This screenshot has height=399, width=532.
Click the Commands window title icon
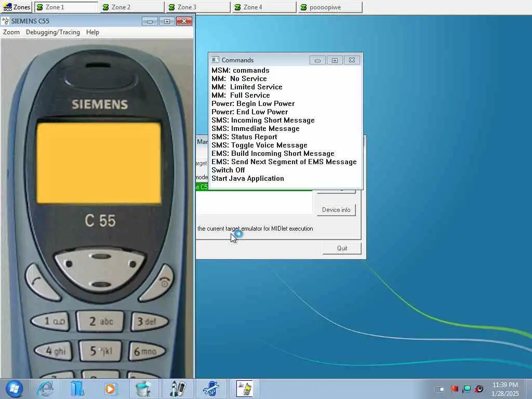pyautogui.click(x=215, y=60)
